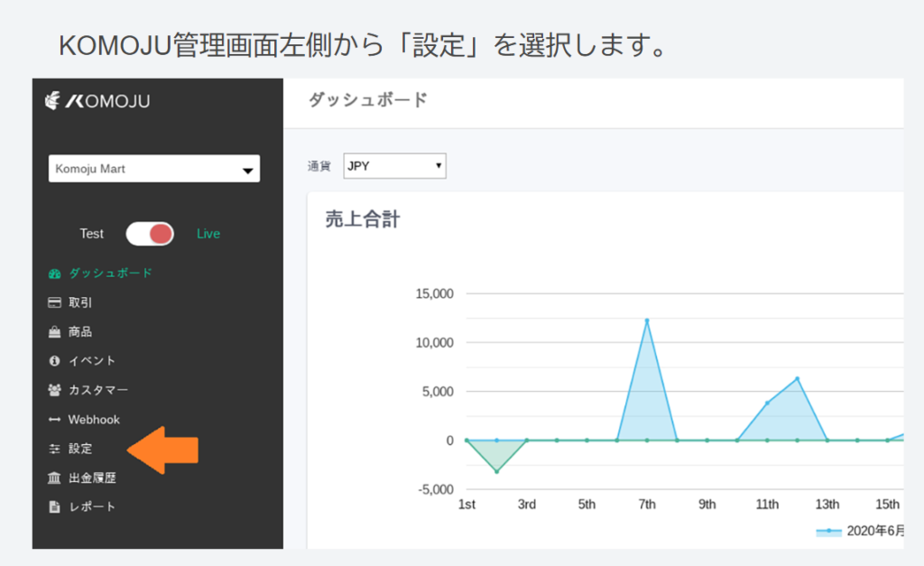Image resolution: width=924 pixels, height=566 pixels.
Task: Open the 出金履歴 menu item
Action: 92,478
